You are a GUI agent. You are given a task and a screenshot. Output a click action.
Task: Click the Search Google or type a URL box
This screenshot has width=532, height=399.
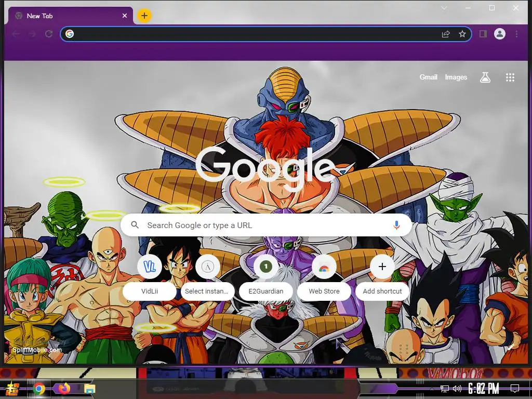click(x=266, y=225)
